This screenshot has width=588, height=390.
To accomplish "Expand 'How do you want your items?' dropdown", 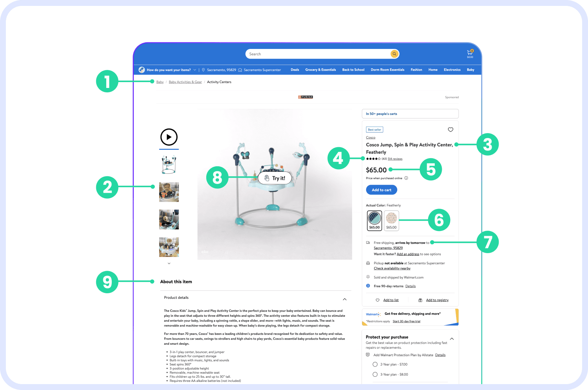I will click(195, 70).
